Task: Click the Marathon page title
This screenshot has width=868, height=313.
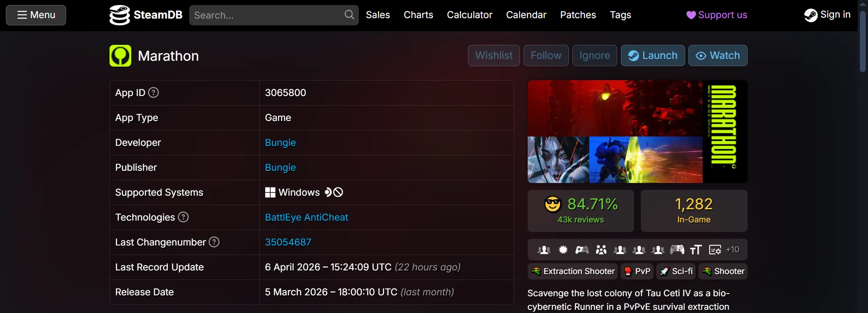Action: (x=168, y=56)
